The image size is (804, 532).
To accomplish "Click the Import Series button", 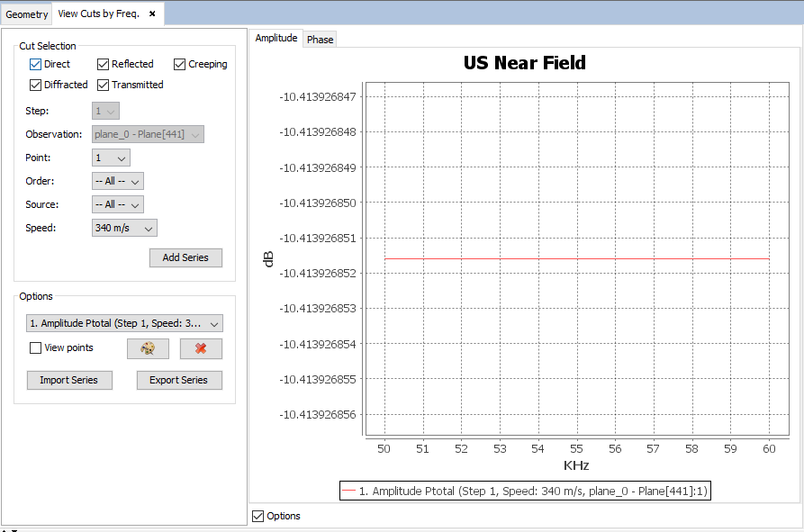I will point(69,380).
